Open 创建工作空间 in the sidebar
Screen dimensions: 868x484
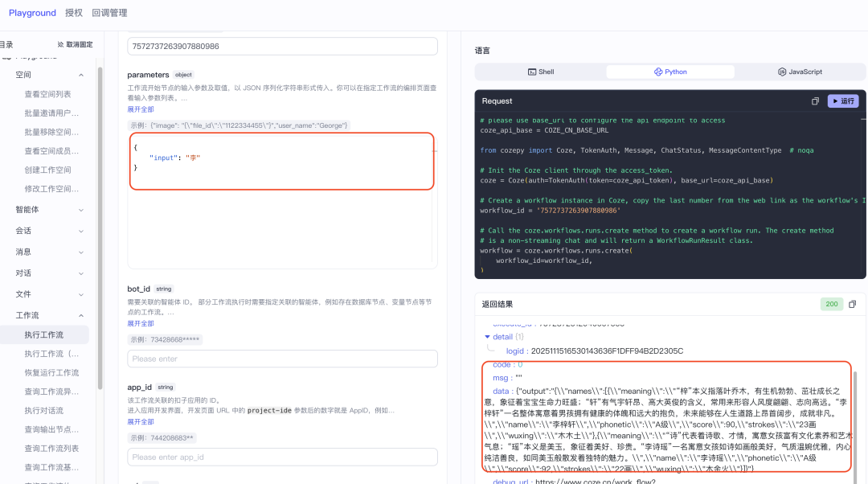(x=47, y=170)
